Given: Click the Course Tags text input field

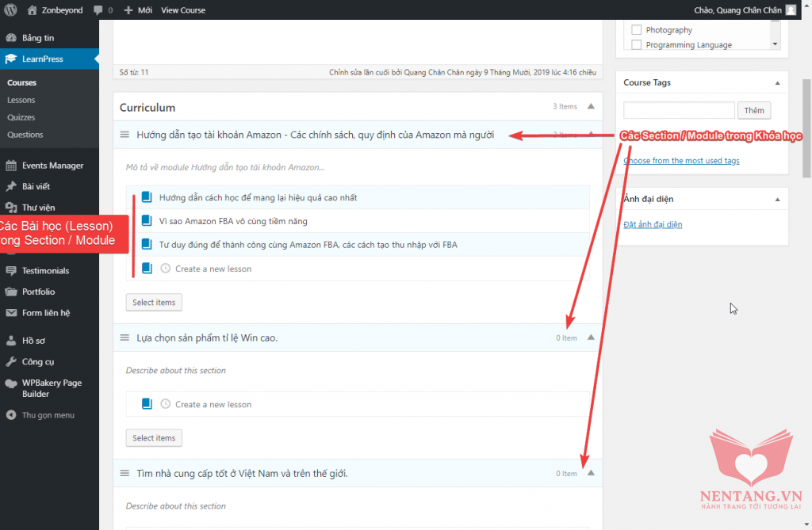Looking at the screenshot, I should [679, 111].
